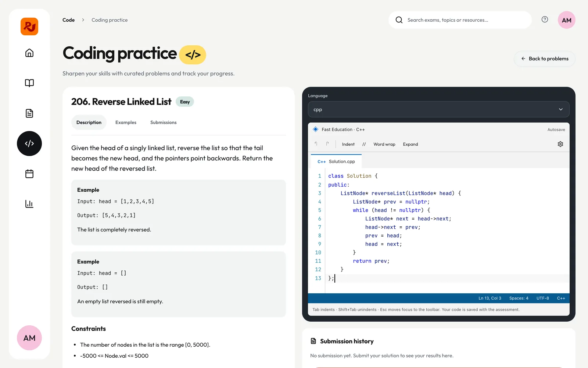Click the undo arrow in editor toolbar
588x368 pixels.
click(x=316, y=144)
